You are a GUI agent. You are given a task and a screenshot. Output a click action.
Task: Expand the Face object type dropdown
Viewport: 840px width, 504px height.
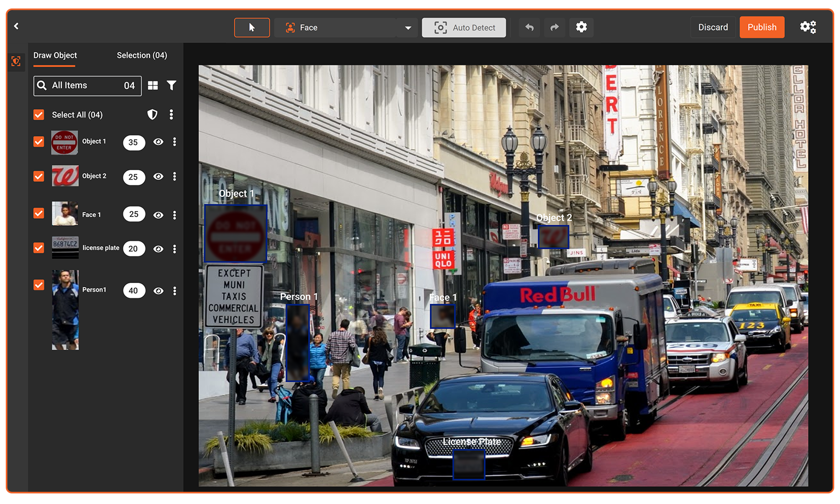coord(408,28)
